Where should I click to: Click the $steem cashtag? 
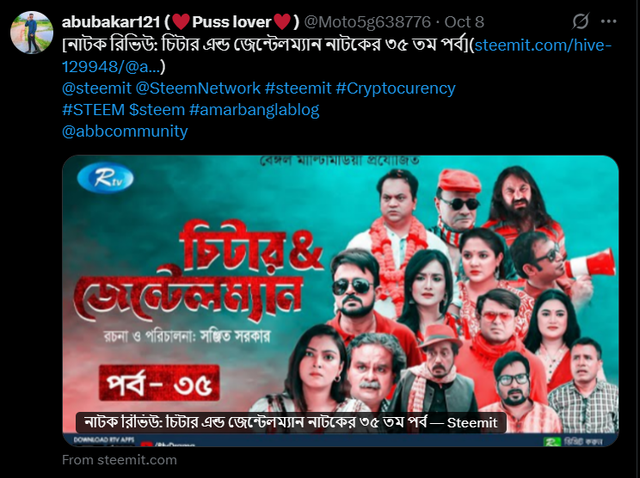(157, 110)
